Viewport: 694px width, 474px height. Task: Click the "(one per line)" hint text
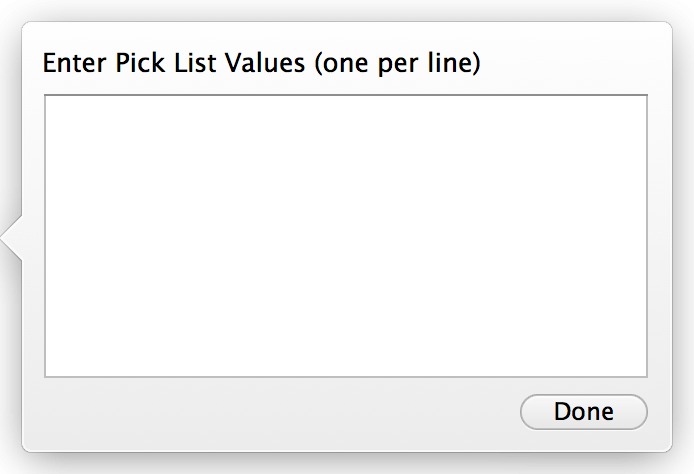tap(397, 64)
